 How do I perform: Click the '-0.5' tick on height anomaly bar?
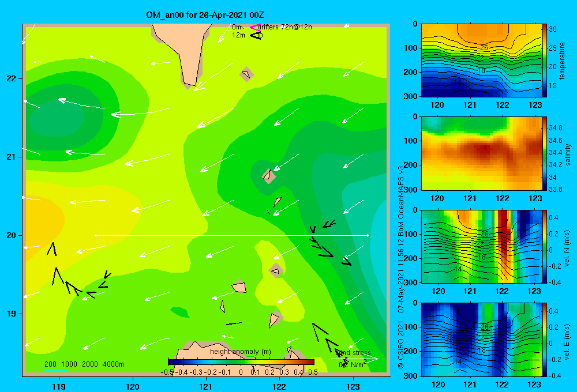click(x=167, y=372)
